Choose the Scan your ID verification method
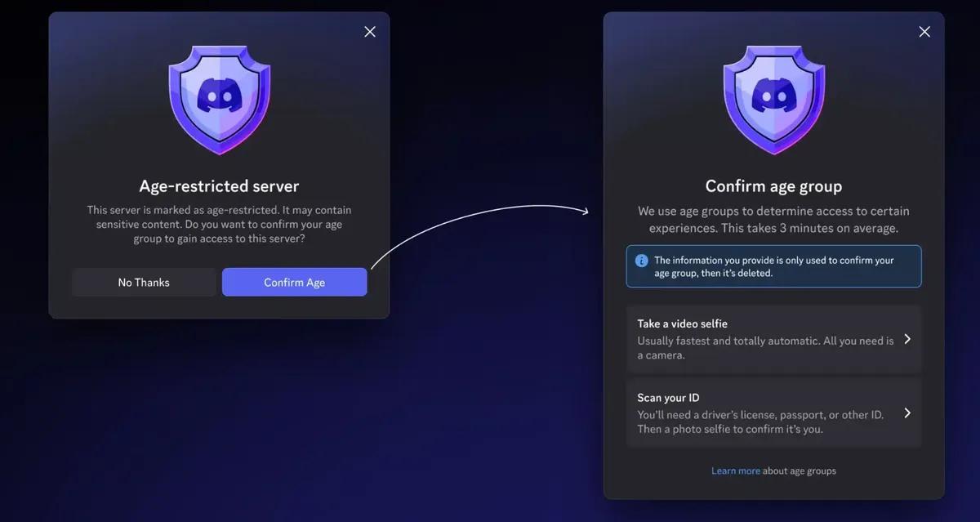 coord(773,413)
